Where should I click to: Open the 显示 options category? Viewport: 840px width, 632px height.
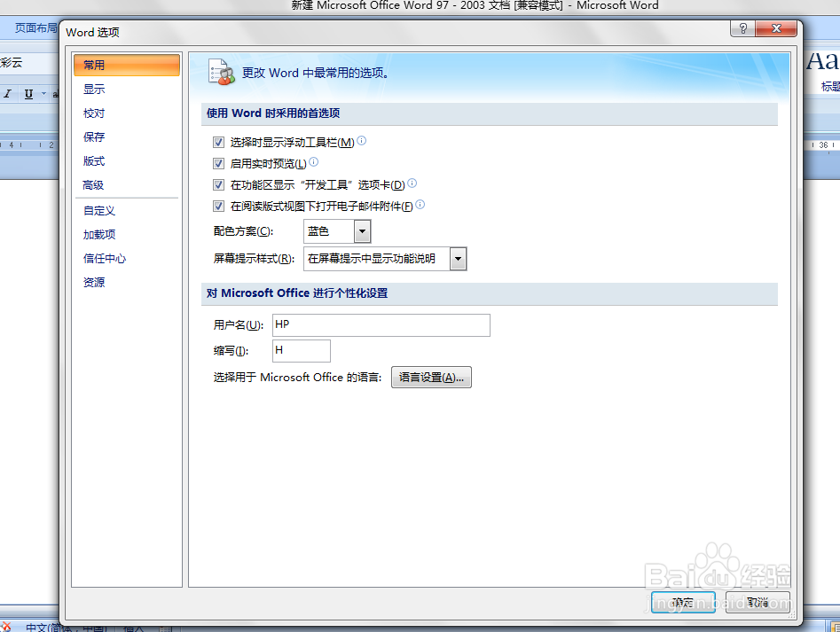coord(94,90)
